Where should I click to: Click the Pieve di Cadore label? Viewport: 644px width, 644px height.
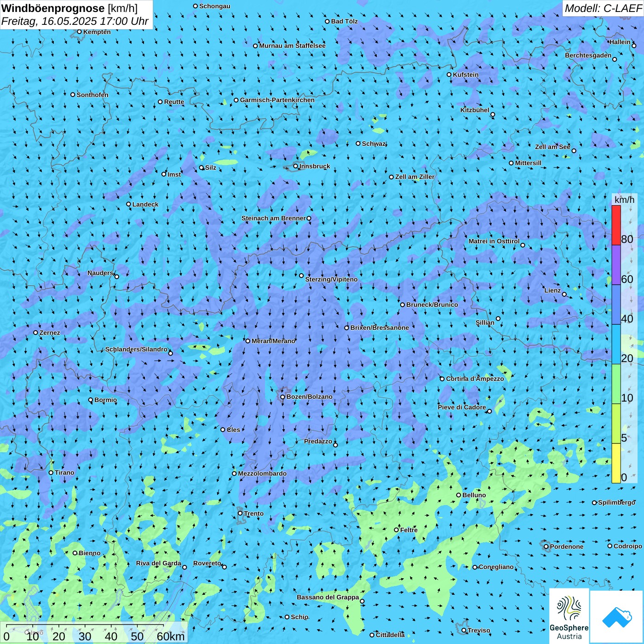(462, 407)
